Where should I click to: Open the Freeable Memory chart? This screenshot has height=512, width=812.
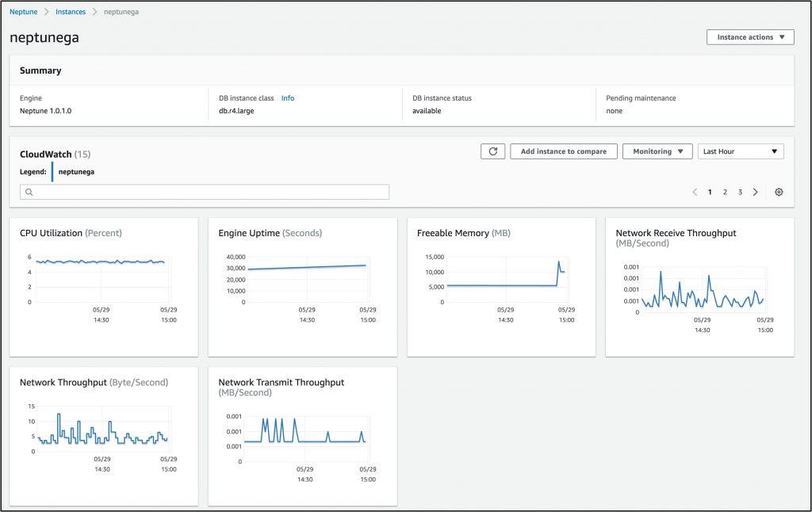(501, 287)
